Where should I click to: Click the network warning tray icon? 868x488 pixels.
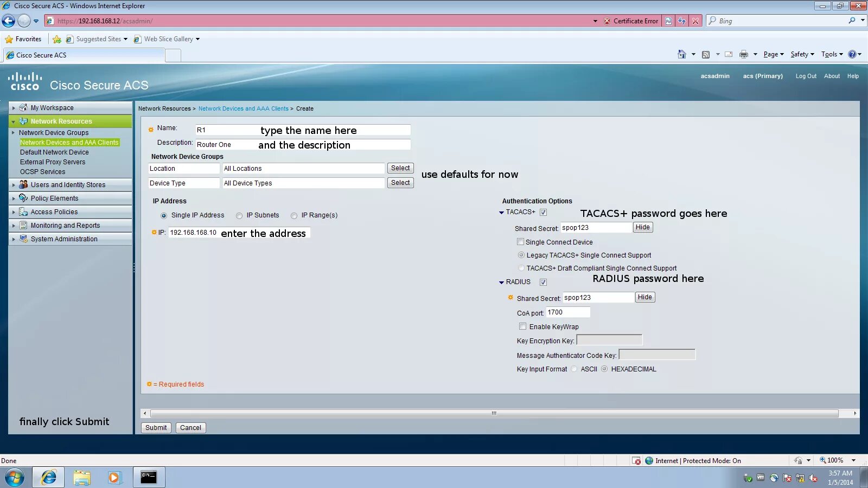800,478
